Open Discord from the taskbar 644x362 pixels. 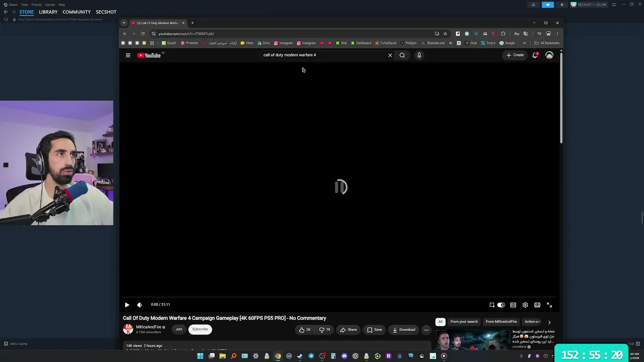(x=344, y=356)
